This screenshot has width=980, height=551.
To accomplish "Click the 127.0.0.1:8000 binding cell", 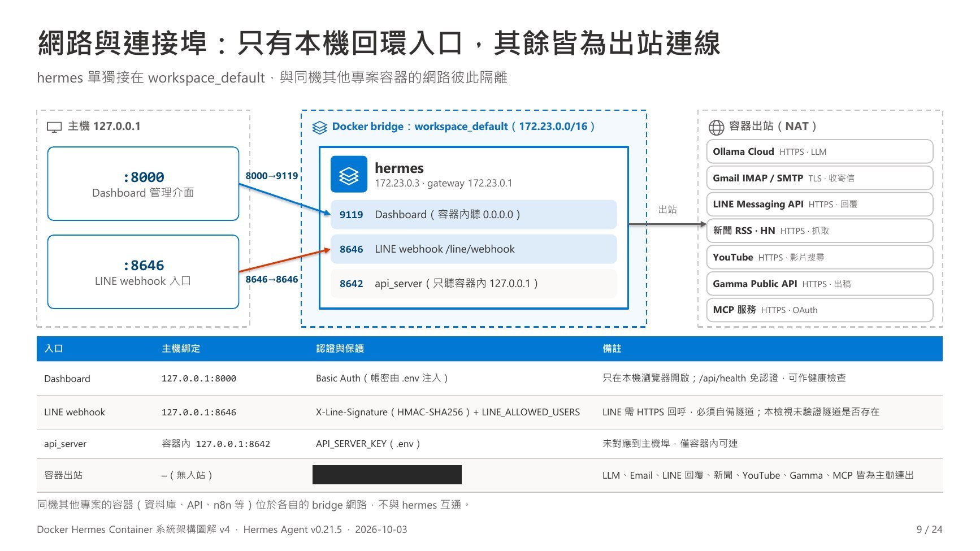I will click(x=199, y=379).
